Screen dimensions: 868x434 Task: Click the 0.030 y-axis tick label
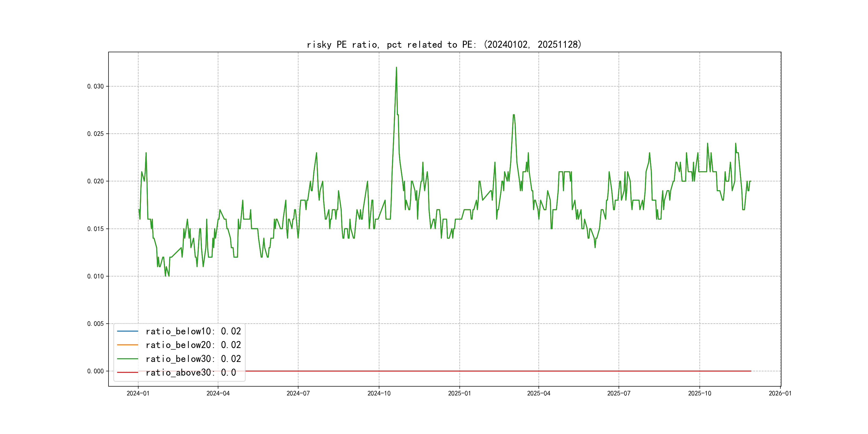(95, 86)
